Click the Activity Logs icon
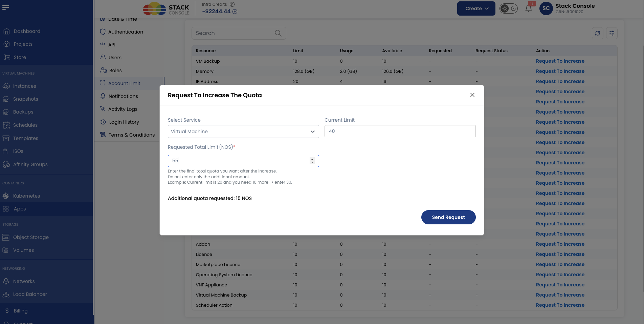644x324 pixels. 103,109
